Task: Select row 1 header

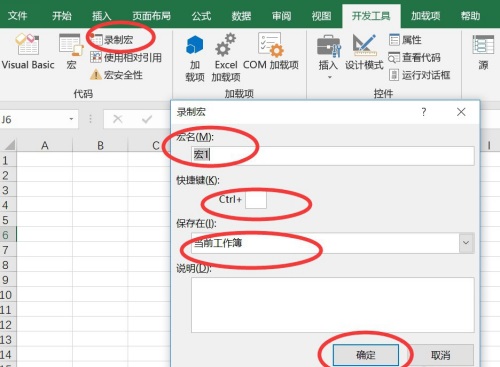Action: tap(8, 160)
